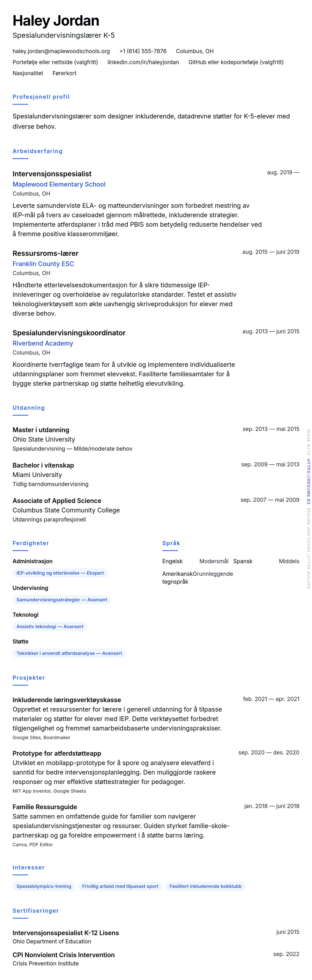Screen dimensions: 312x980
Task: Click the haley.jordan@maplewoodschools.org email address
Action: click(61, 51)
